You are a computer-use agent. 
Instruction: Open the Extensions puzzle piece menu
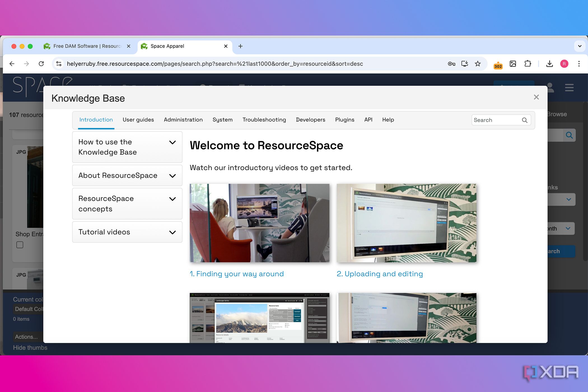(x=528, y=64)
